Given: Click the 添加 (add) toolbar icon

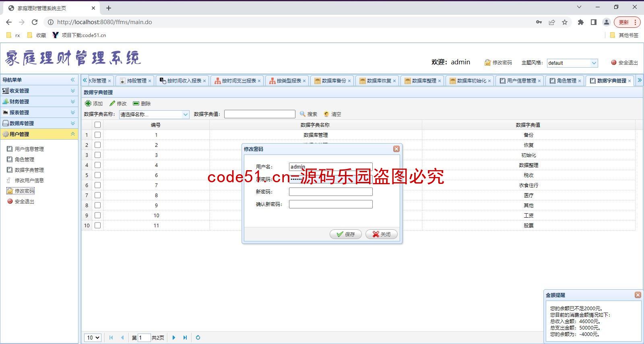Looking at the screenshot, I should coord(88,103).
